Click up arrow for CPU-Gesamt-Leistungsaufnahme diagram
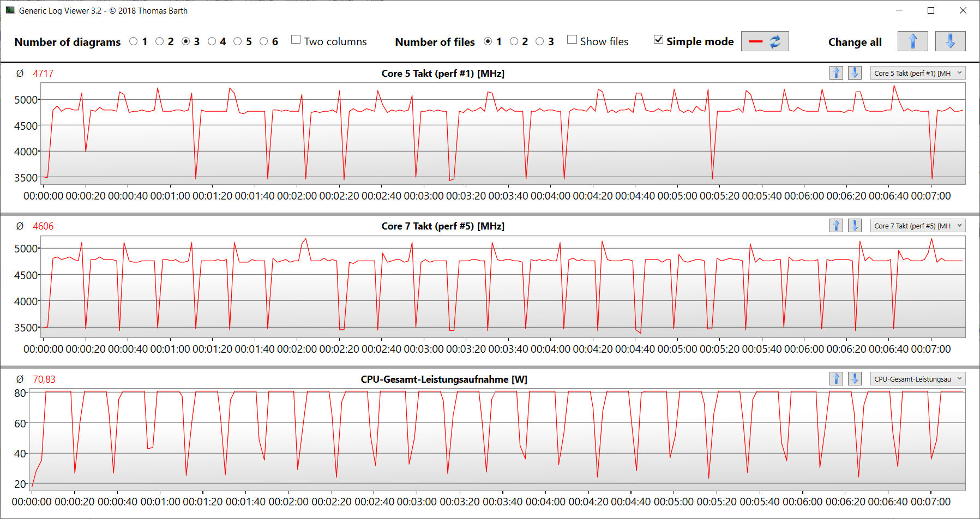Screen dimensions: 980x519 836,379
